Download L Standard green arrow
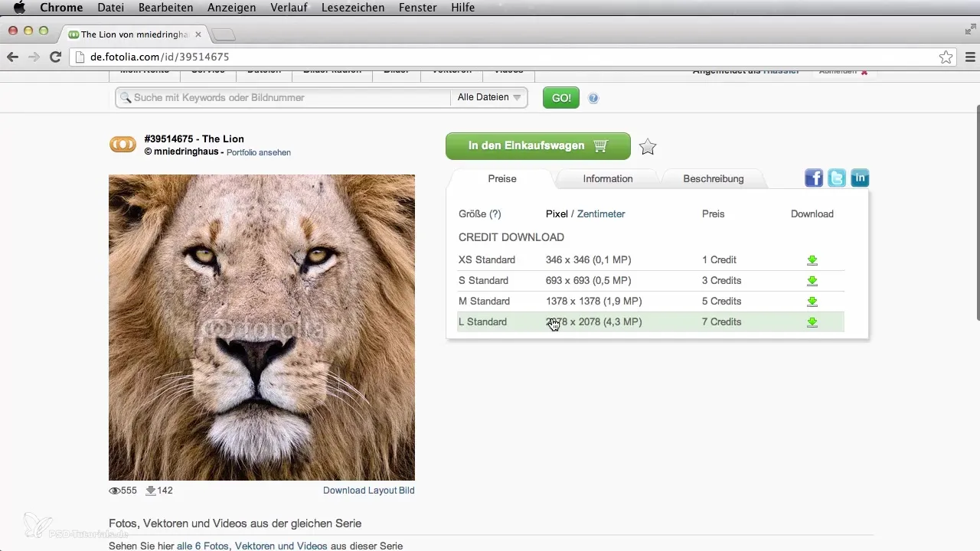980x551 pixels. [x=812, y=322]
